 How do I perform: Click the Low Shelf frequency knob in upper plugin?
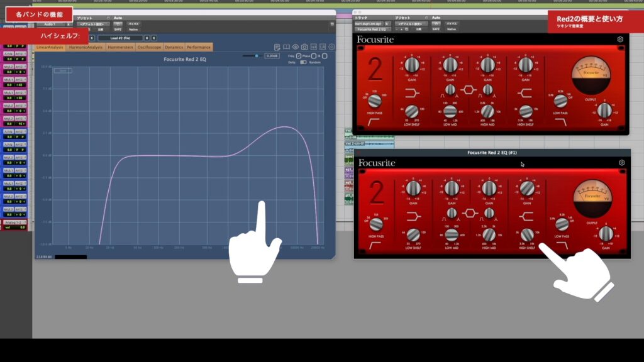pyautogui.click(x=412, y=111)
